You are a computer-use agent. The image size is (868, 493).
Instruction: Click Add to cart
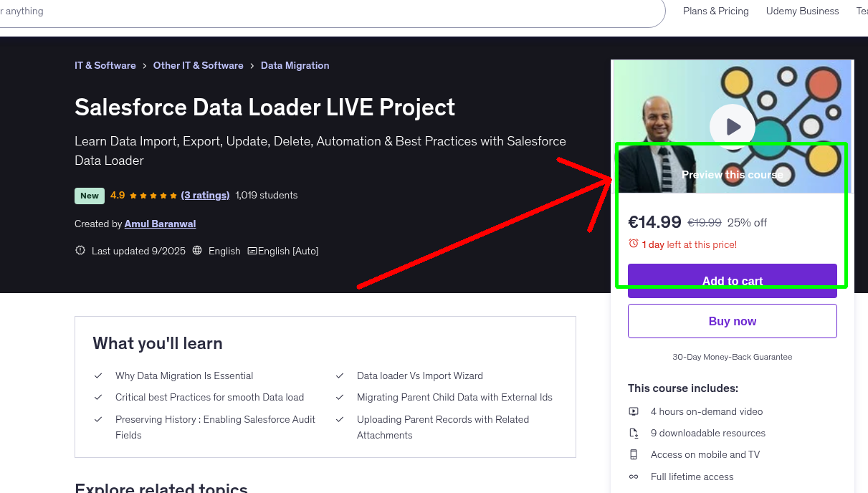pyautogui.click(x=732, y=281)
